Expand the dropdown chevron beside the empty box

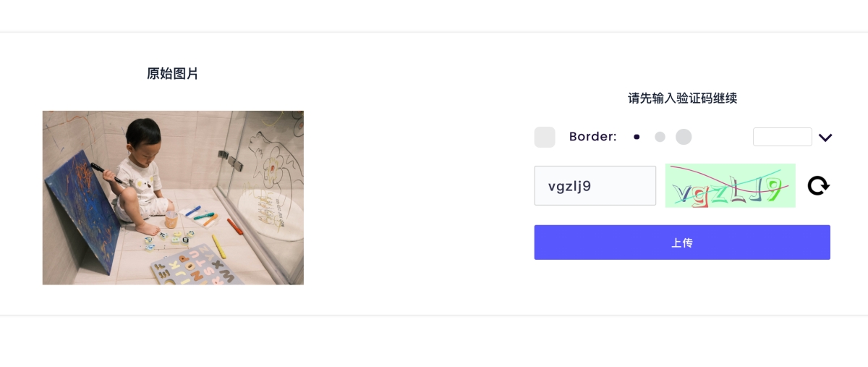coord(825,138)
